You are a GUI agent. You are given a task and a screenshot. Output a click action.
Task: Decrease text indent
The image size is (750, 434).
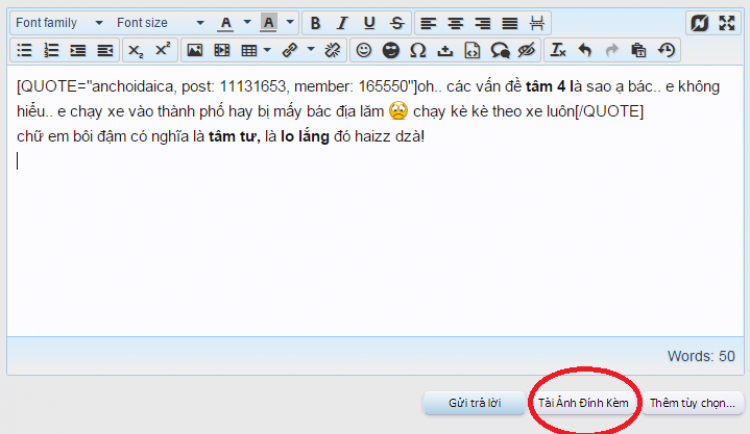[105, 50]
